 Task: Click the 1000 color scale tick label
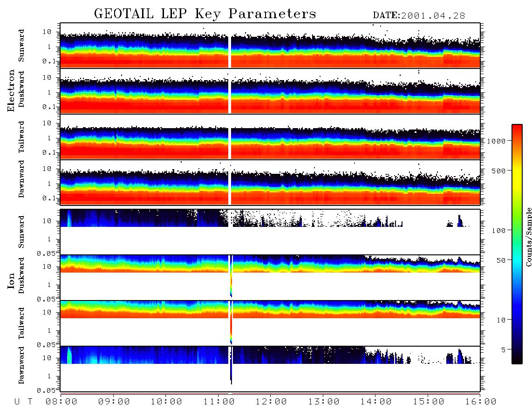coord(496,141)
